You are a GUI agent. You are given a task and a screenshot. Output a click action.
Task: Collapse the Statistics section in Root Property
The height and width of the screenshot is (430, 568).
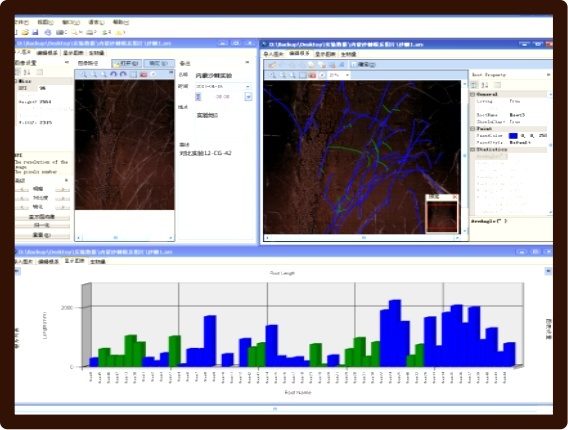click(472, 149)
